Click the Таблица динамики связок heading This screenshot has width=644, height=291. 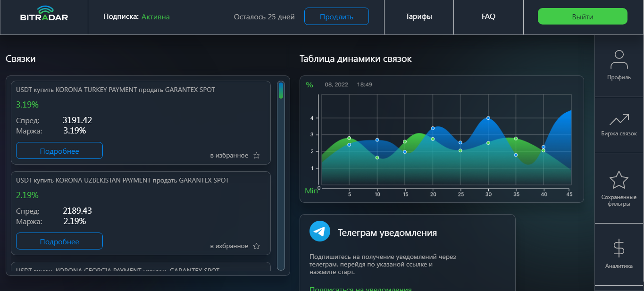[x=356, y=59]
